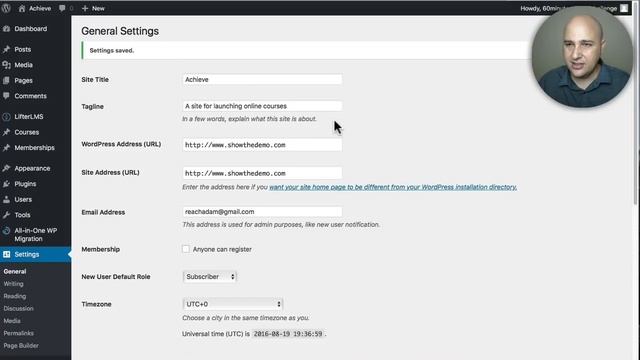Click the plus New icon in admin bar

click(x=85, y=8)
